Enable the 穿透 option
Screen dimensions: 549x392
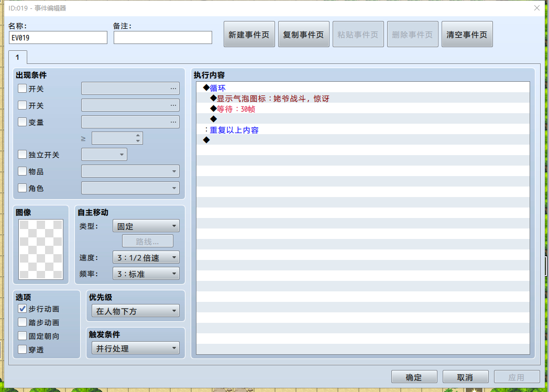click(22, 350)
